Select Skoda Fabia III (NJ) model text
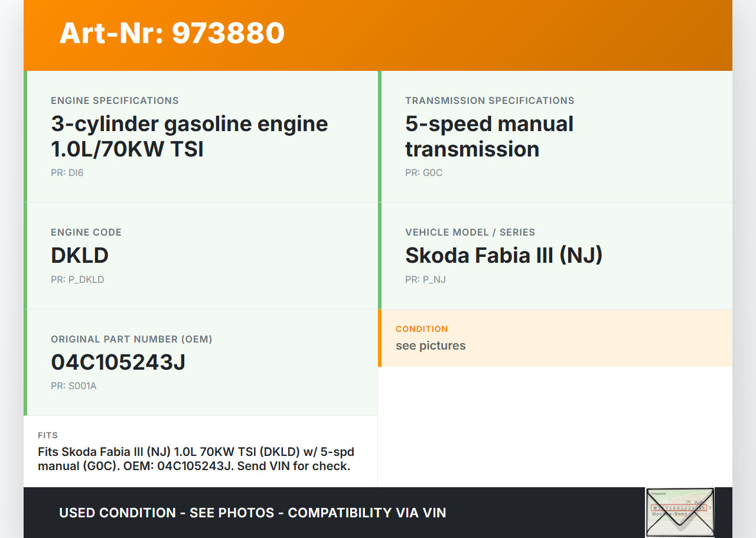Viewport: 756px width, 538px height. (503, 255)
